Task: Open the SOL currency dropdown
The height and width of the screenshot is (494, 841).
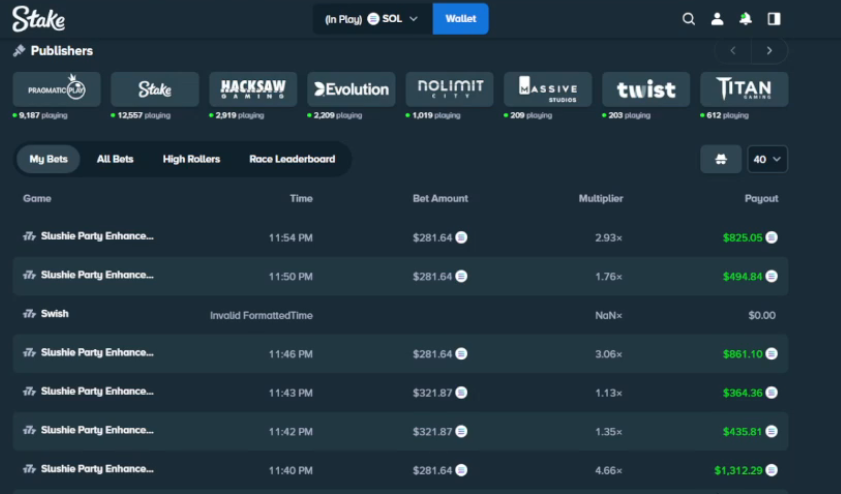Action: coord(373,19)
